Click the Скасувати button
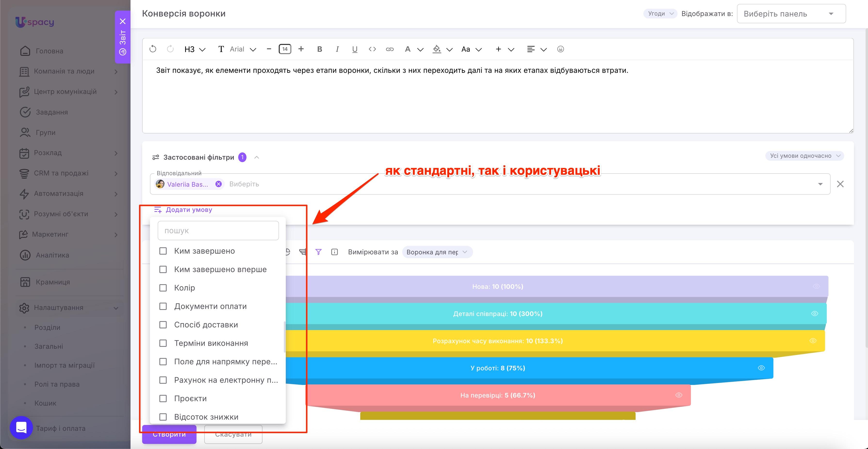The width and height of the screenshot is (868, 449). point(233,434)
